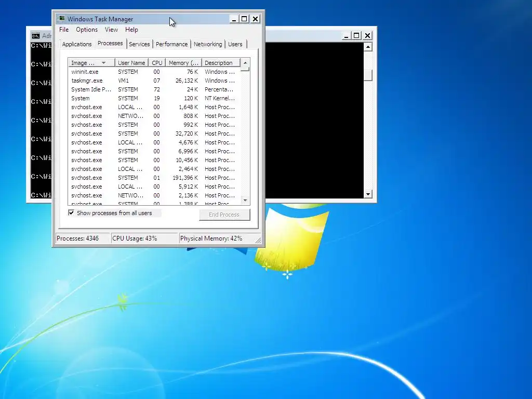Maximize the command prompt window
The width and height of the screenshot is (532, 399).
coord(356,36)
